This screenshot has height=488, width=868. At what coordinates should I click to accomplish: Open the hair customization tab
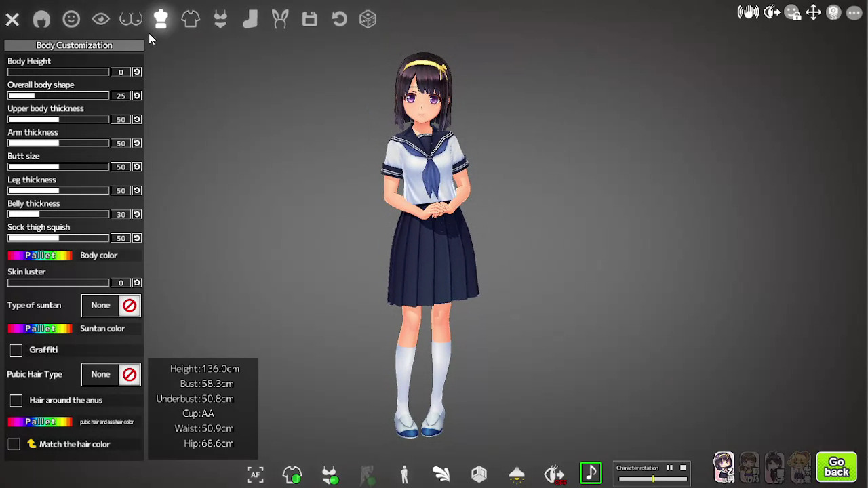tap(41, 19)
